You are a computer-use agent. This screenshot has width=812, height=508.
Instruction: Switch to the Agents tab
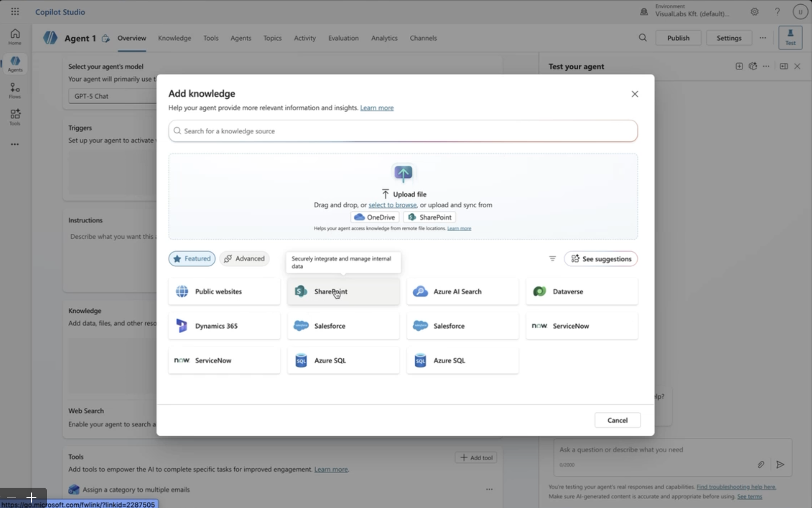click(241, 38)
